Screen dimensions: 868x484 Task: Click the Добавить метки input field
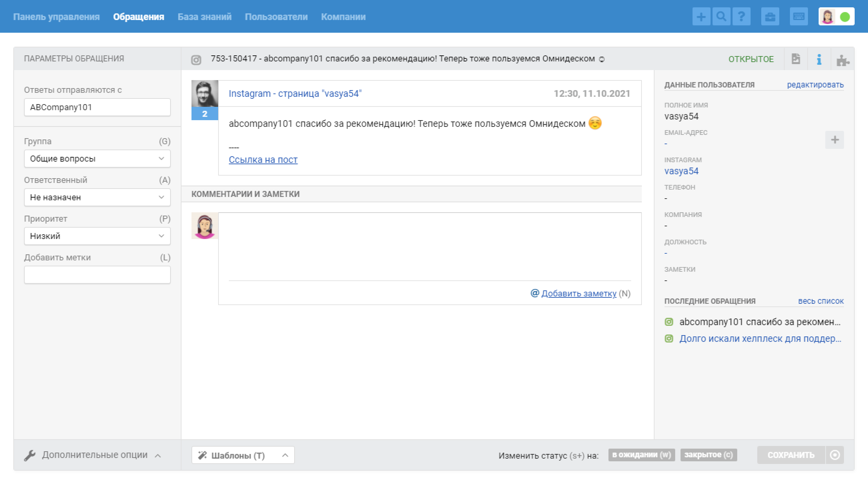point(97,275)
